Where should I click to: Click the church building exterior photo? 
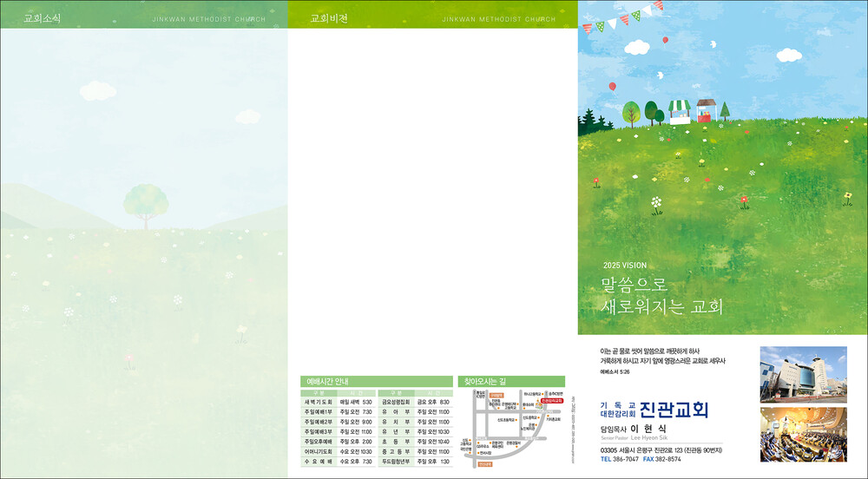[x=803, y=372]
